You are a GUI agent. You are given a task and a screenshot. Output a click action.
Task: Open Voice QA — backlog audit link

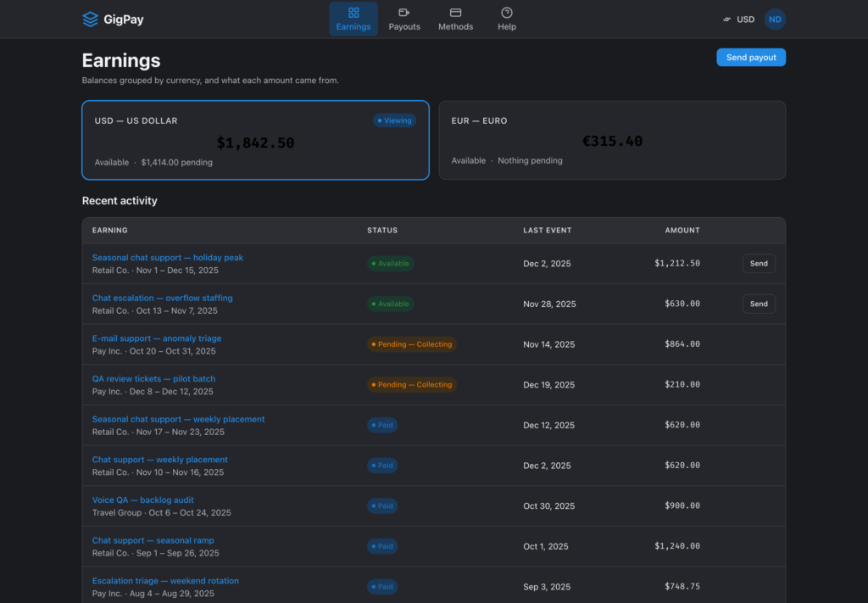[x=142, y=500]
